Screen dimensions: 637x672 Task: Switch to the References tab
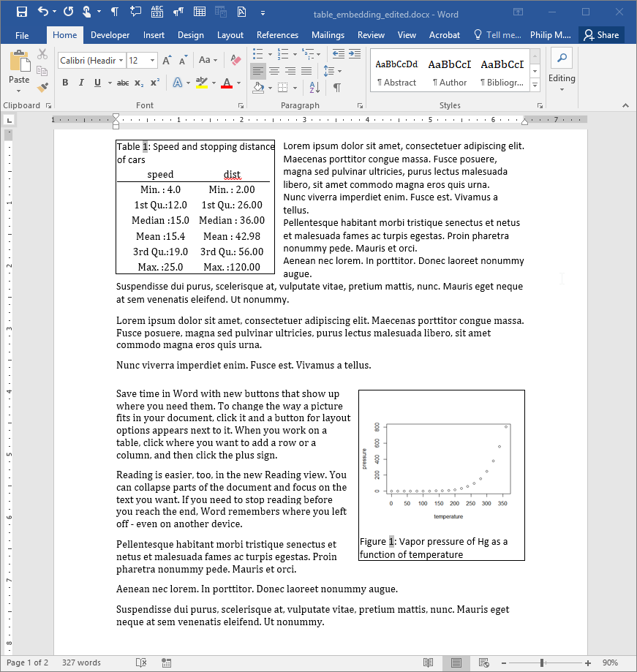click(277, 35)
